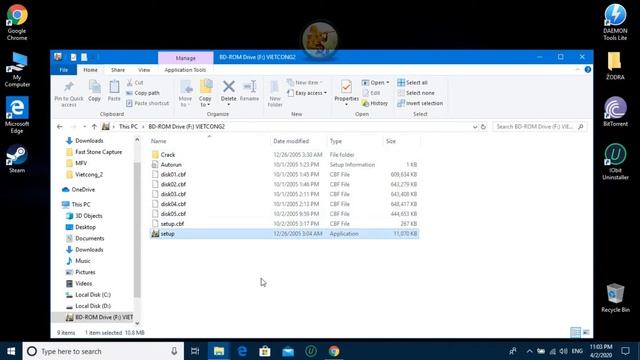Click the Rename ribbon icon
The width and height of the screenshot is (640, 360).
click(249, 91)
